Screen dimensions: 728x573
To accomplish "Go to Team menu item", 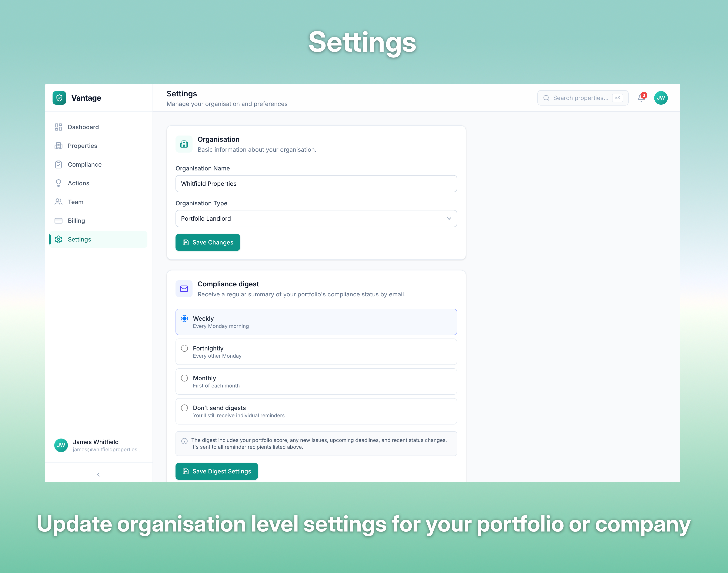I will pos(98,202).
